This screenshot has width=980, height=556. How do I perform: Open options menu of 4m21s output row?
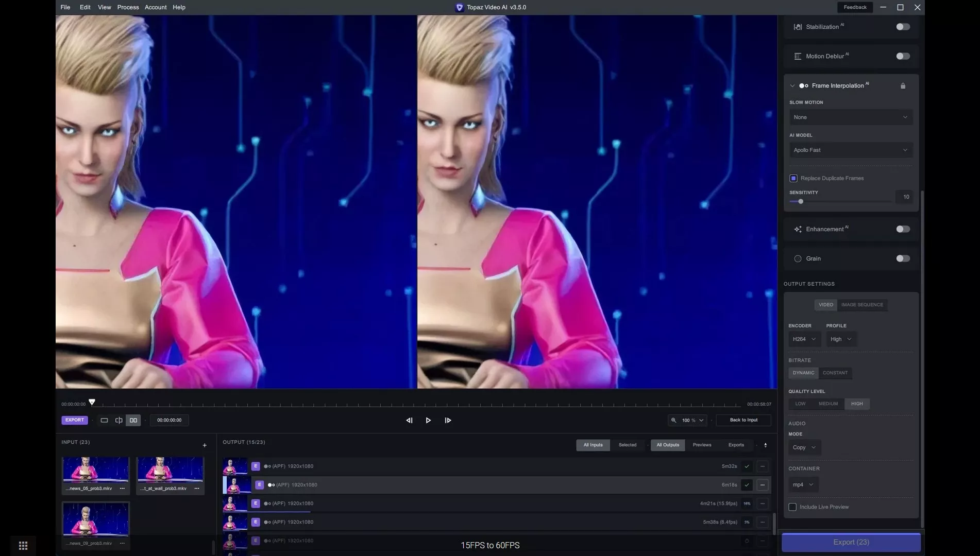763,503
